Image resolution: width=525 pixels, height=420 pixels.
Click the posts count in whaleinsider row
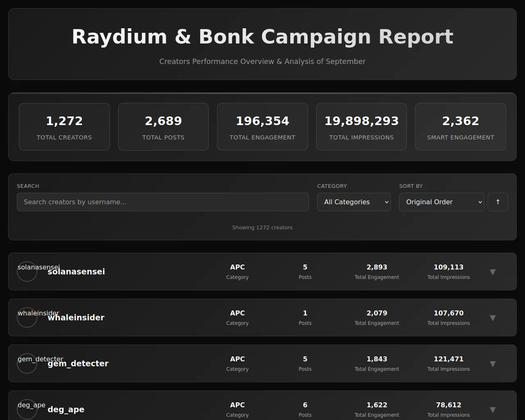[x=305, y=313]
